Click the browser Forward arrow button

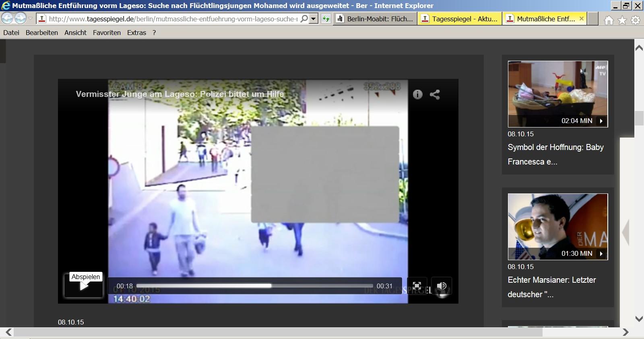(20, 18)
